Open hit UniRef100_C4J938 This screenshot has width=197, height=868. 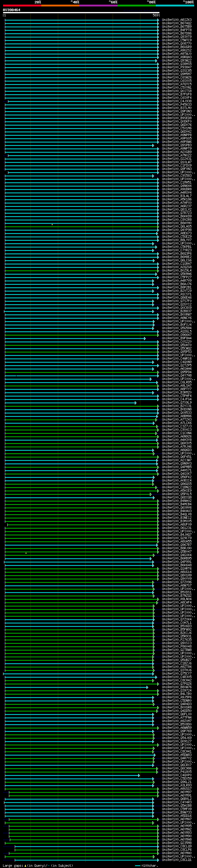click(x=177, y=101)
